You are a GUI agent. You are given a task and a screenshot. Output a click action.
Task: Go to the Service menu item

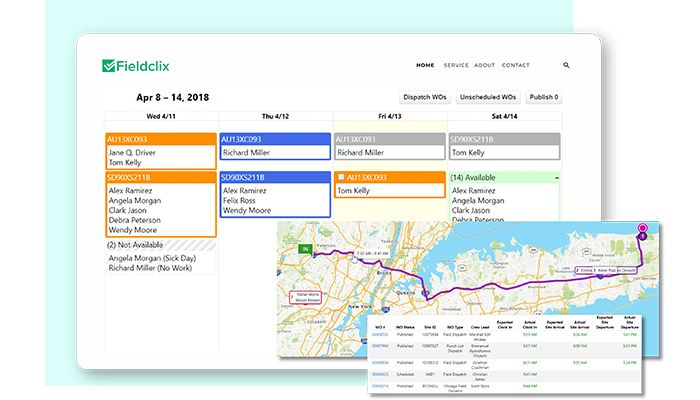(x=456, y=65)
